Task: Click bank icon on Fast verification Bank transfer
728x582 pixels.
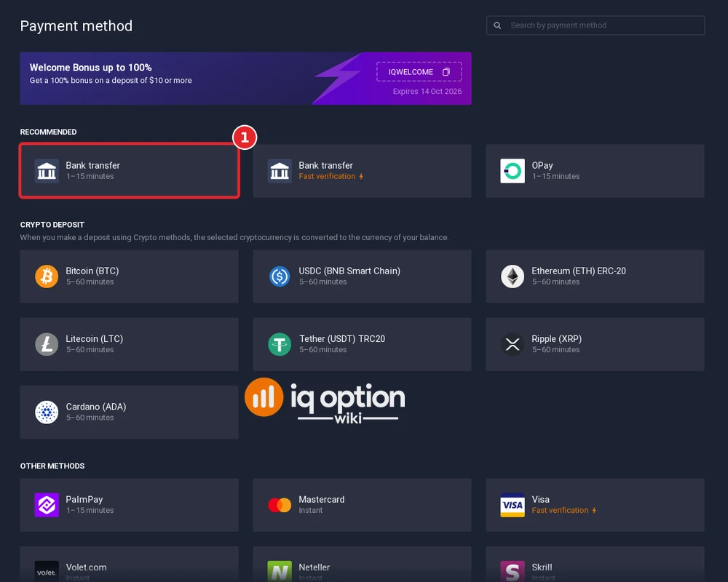Action: [x=280, y=171]
